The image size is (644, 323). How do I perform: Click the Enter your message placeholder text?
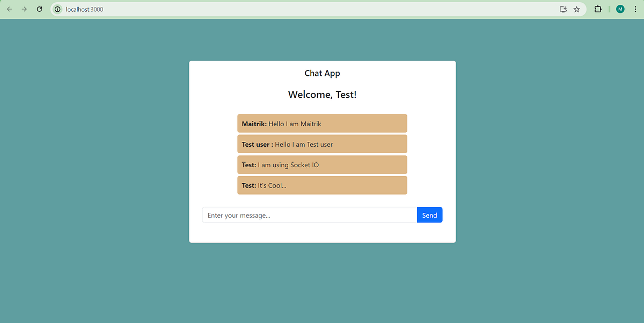(238, 215)
